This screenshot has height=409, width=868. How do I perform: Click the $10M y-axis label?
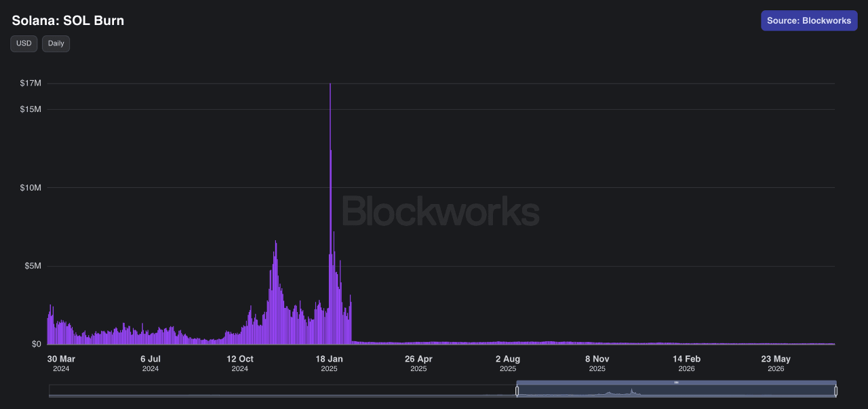31,187
